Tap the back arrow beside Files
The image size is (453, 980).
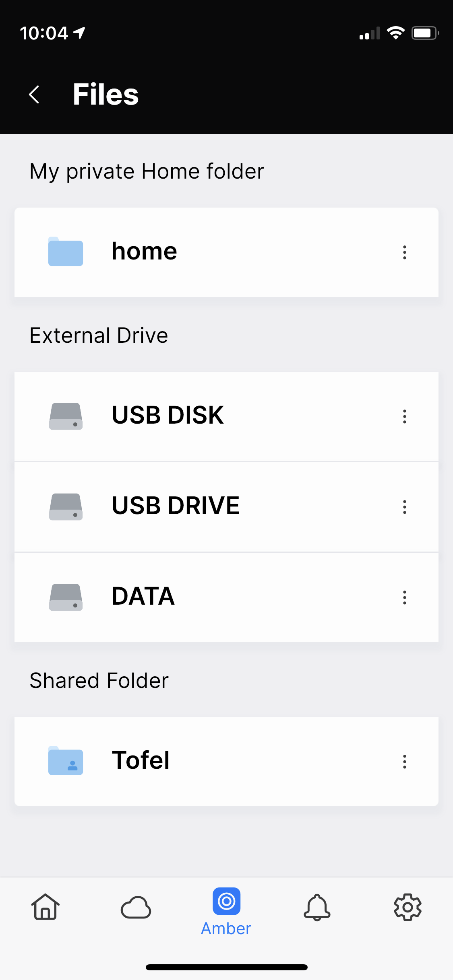coord(35,95)
